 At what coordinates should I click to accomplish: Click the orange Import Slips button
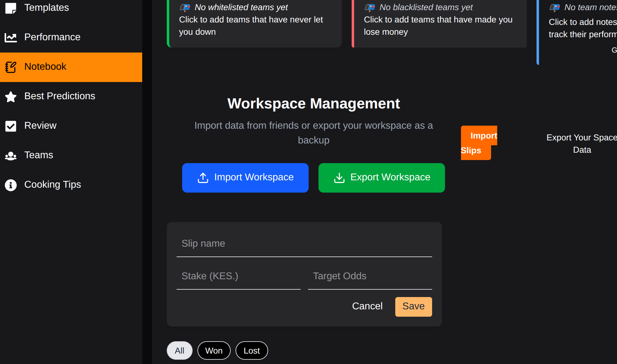pyautogui.click(x=476, y=143)
